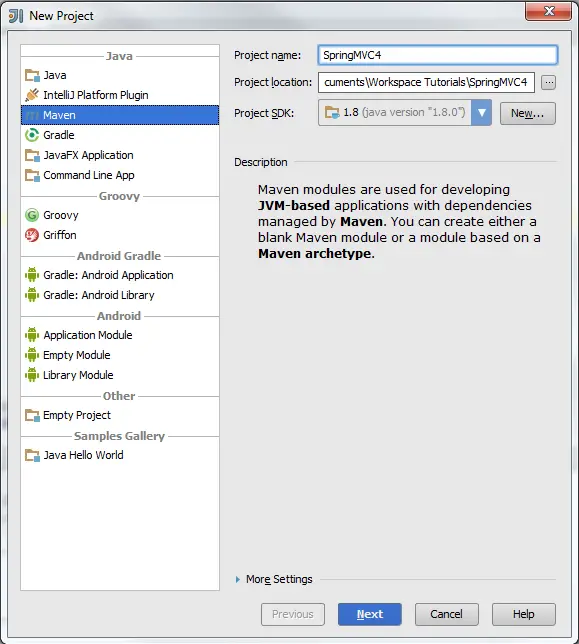Screen dimensions: 579x644
Task: Click the More Settings label text
Action: (279, 580)
